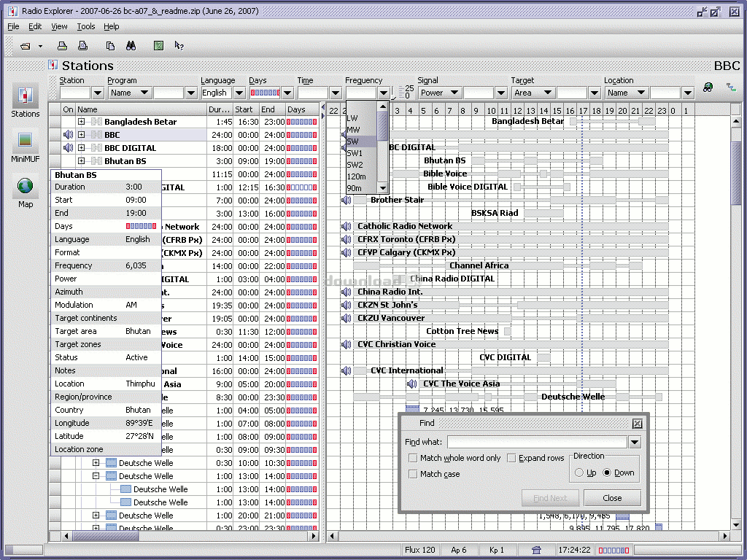Click the Print toolbar icon
Image resolution: width=747 pixels, height=560 pixels.
tap(62, 46)
